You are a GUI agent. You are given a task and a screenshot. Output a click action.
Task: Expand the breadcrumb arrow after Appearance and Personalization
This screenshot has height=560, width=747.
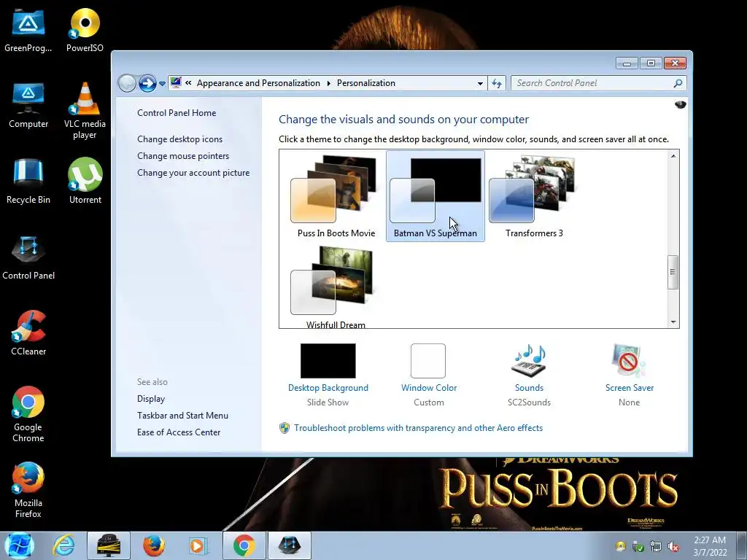tap(329, 83)
